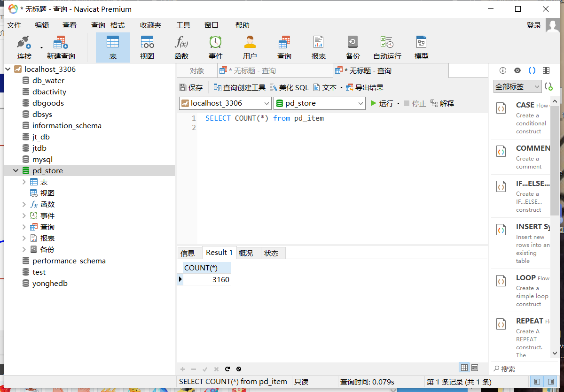564x392 pixels.
Task: Collapse the pd_store database node
Action: 16,170
